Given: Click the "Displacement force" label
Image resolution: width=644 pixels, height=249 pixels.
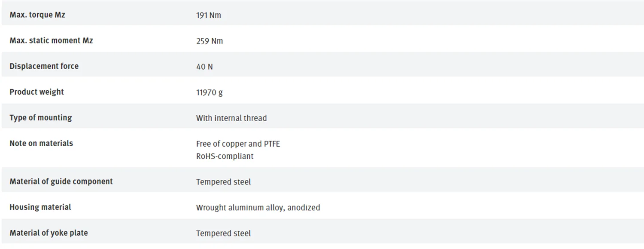Looking at the screenshot, I should point(44,66).
